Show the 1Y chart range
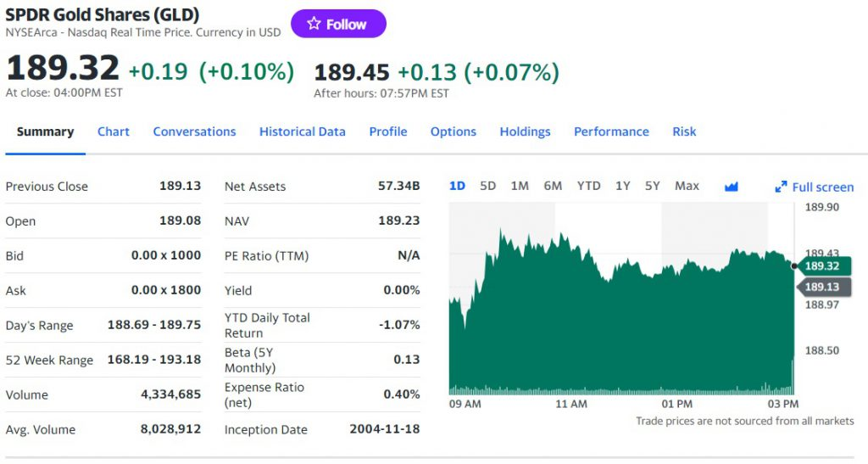This screenshot has height=464, width=868. pos(623,186)
